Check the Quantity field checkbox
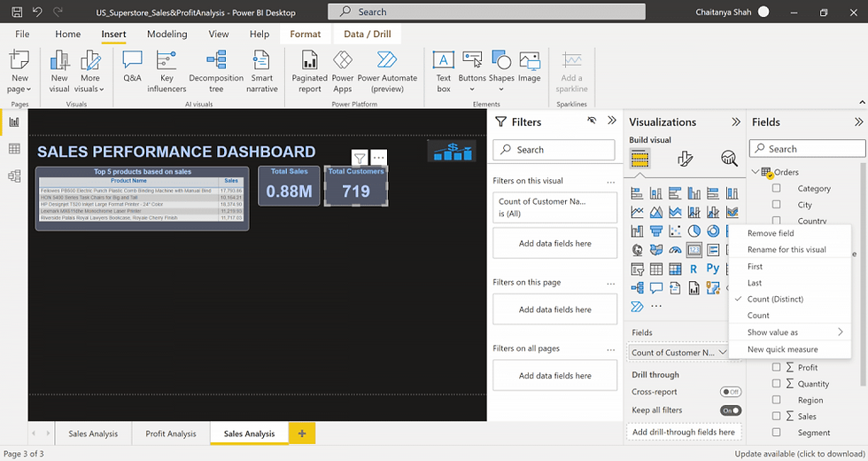This screenshot has height=461, width=868. pos(776,383)
